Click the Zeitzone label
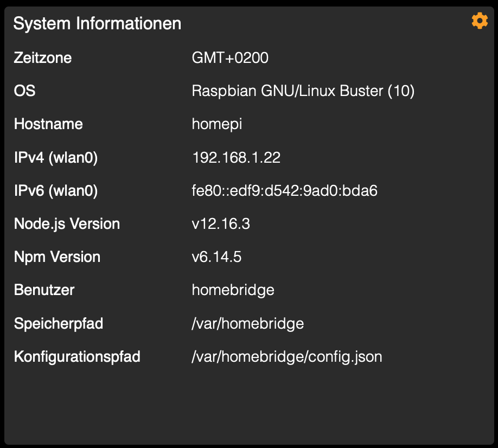498x448 pixels. coord(42,58)
